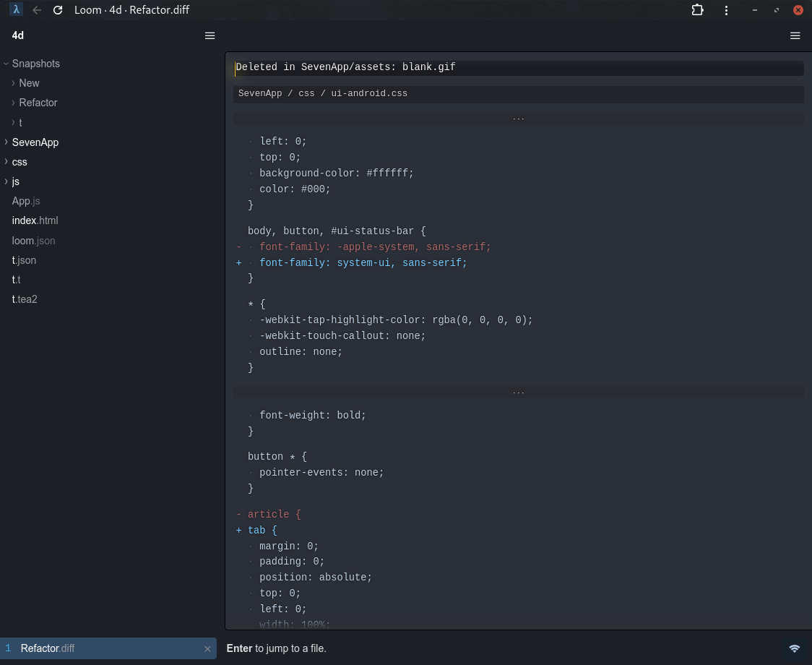The image size is (812, 665).
Task: Close the Refactor.diff tab
Action: (x=207, y=649)
